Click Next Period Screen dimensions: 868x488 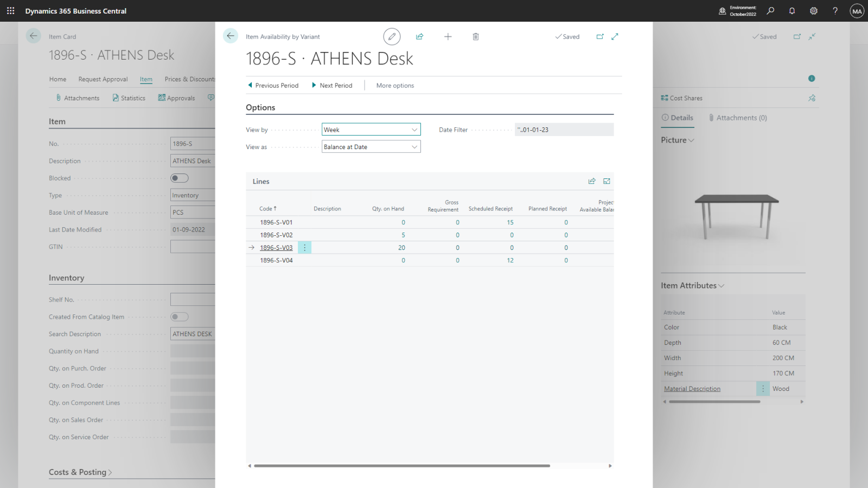coord(332,86)
